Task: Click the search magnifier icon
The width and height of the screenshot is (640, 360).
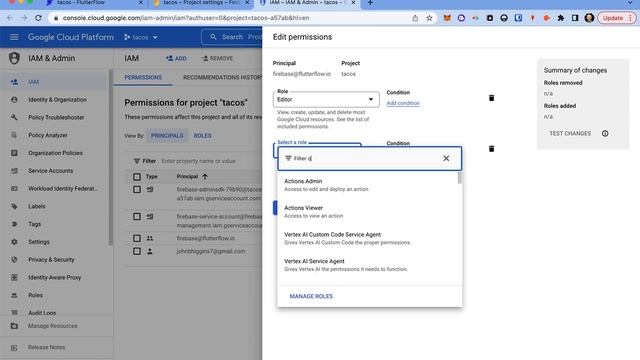Action: 213,37
